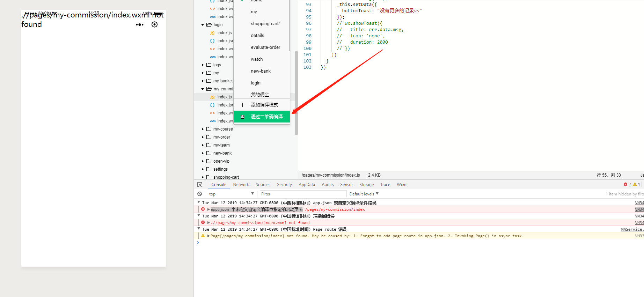Collapse the login folder

tap(203, 25)
